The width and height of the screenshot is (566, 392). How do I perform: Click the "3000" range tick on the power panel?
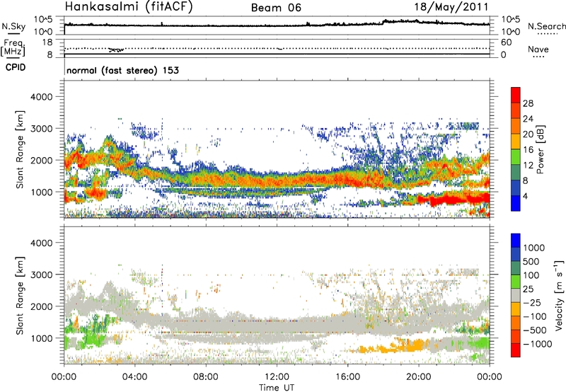42,129
